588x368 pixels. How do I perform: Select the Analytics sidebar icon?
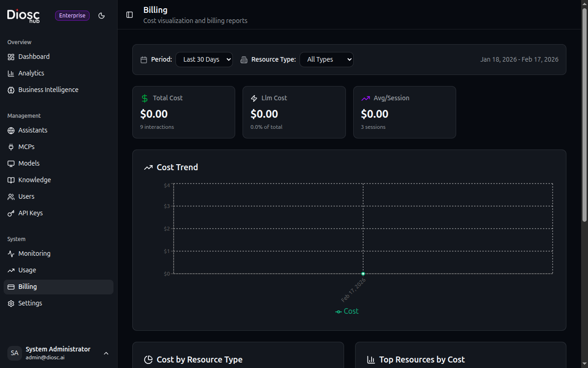(x=11, y=73)
